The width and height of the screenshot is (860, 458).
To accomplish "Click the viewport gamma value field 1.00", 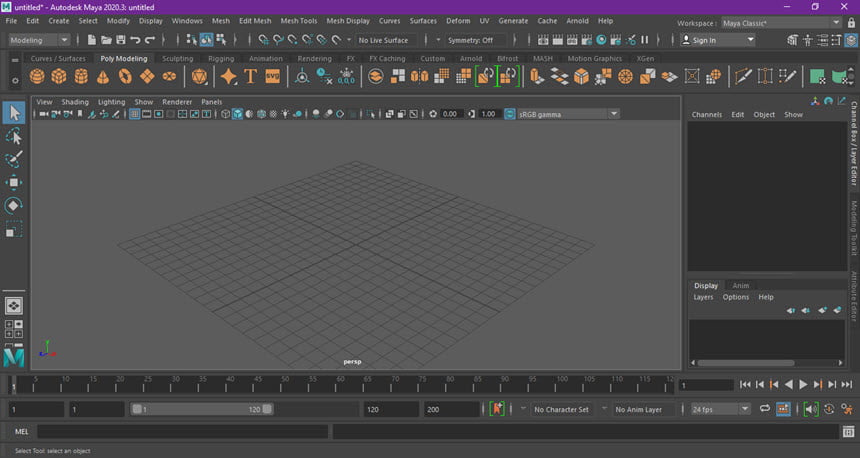I will [489, 114].
